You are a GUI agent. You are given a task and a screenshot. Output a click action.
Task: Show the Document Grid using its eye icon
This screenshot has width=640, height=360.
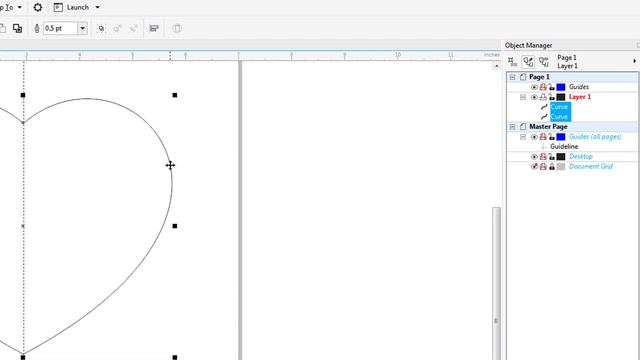click(534, 167)
